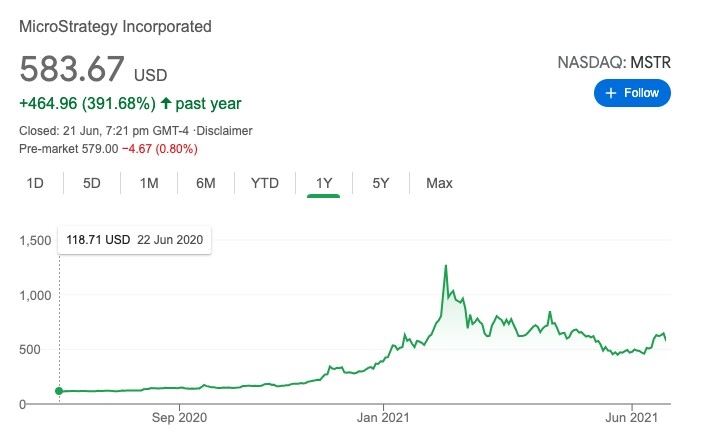Show the Max time range
This screenshot has width=703, height=447.
click(x=439, y=183)
